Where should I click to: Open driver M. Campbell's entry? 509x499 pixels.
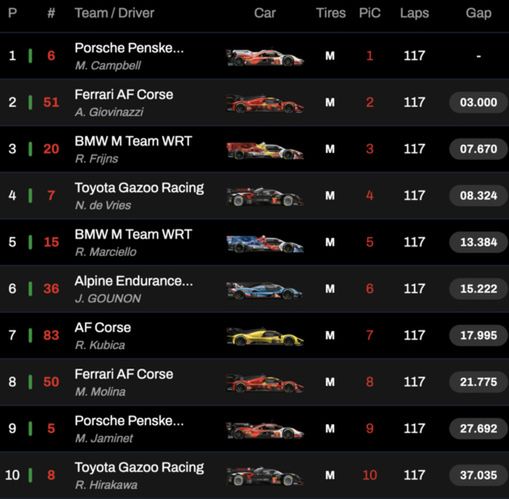108,65
